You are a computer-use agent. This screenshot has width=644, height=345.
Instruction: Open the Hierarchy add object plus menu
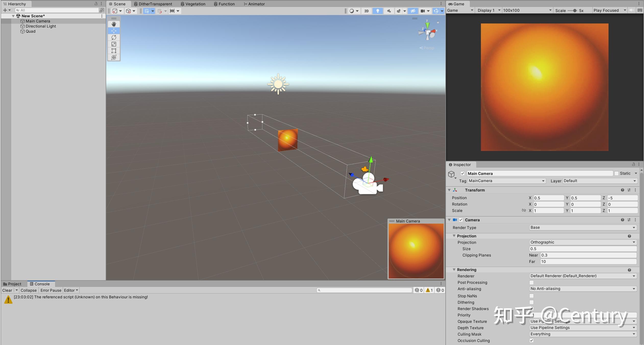7,10
